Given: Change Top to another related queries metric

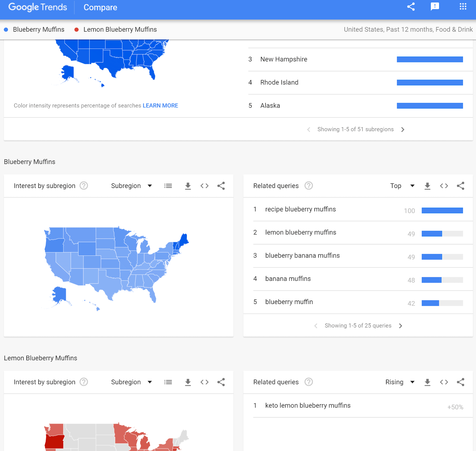Looking at the screenshot, I should coord(402,186).
